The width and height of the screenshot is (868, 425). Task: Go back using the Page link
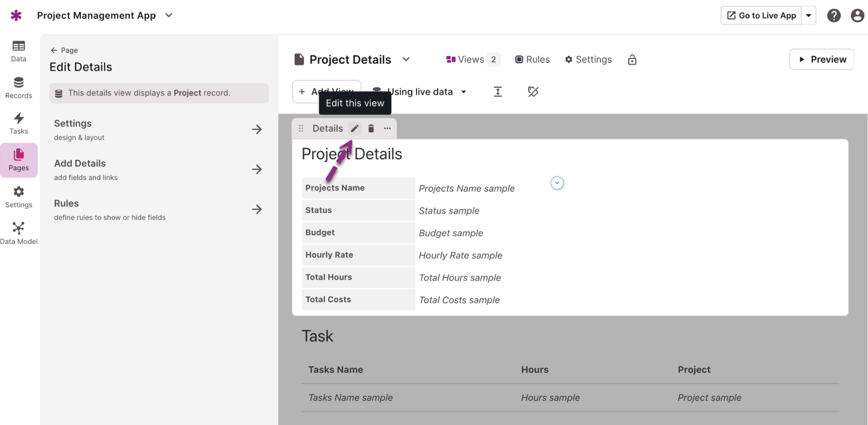point(64,50)
